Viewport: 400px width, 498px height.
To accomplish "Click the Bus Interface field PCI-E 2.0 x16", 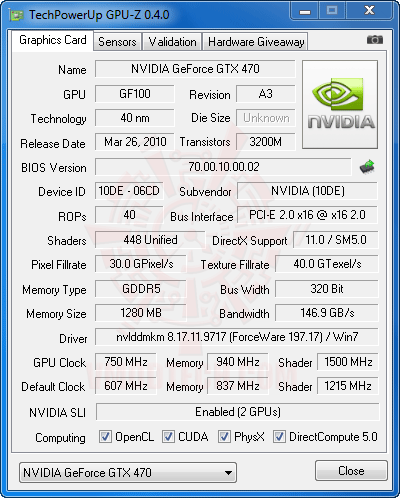I will click(x=307, y=215).
